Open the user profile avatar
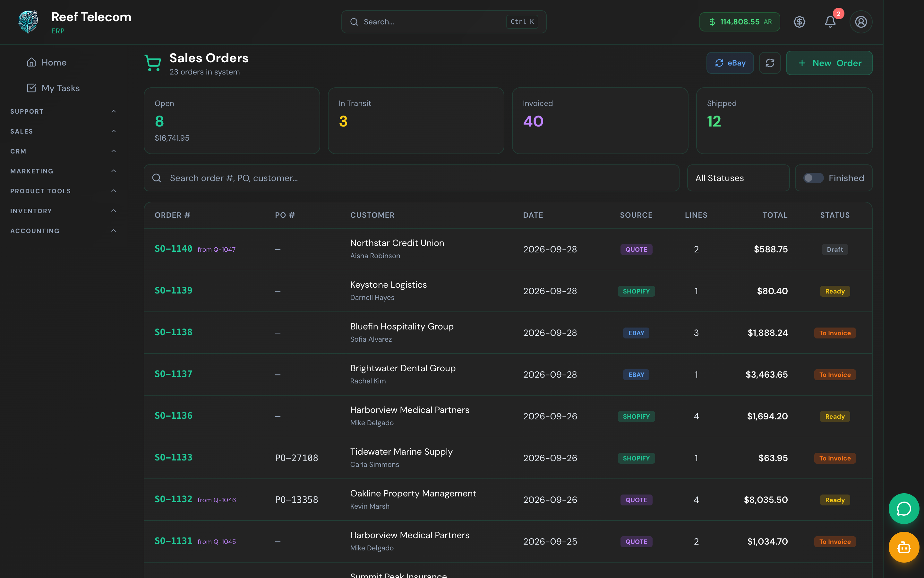Screen dimensions: 924x578 click(860, 22)
